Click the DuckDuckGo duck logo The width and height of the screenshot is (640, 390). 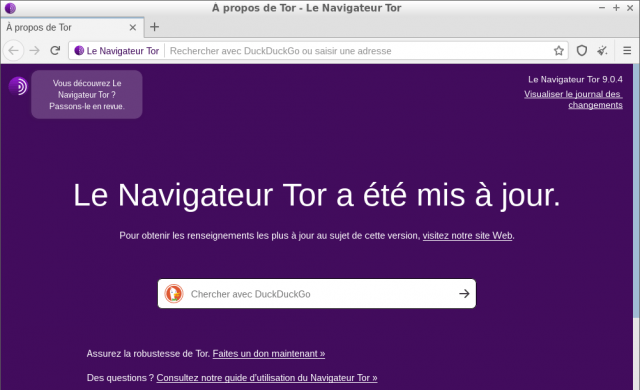174,294
